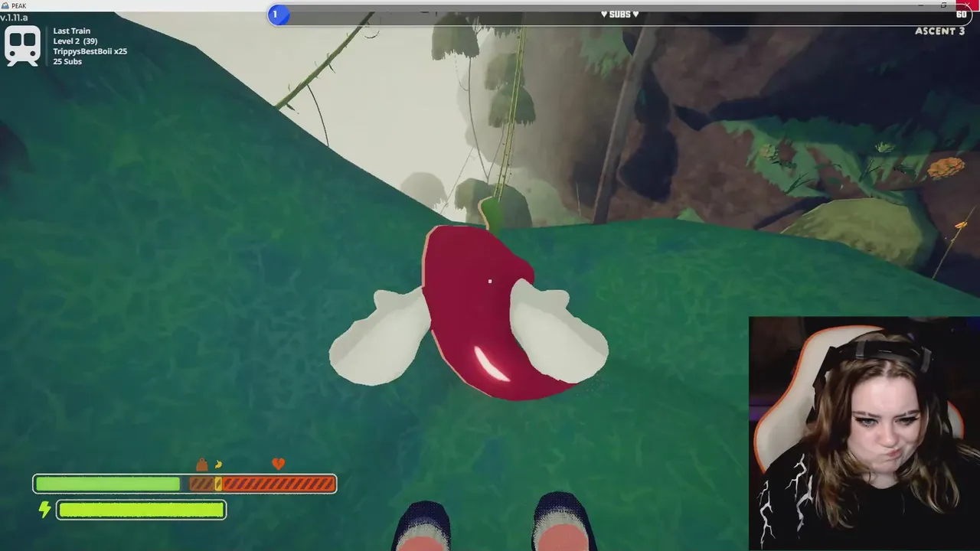Click the '25 Subs' text
The height and width of the screenshot is (551, 980).
(x=67, y=61)
